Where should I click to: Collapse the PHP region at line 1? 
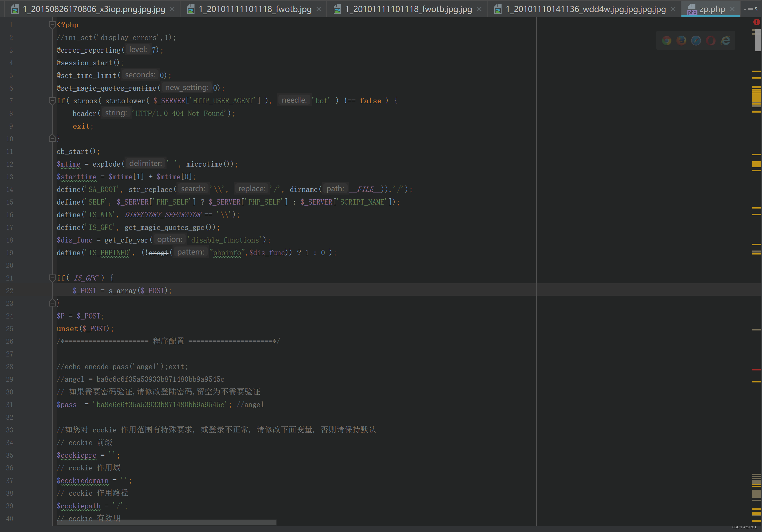pos(52,24)
